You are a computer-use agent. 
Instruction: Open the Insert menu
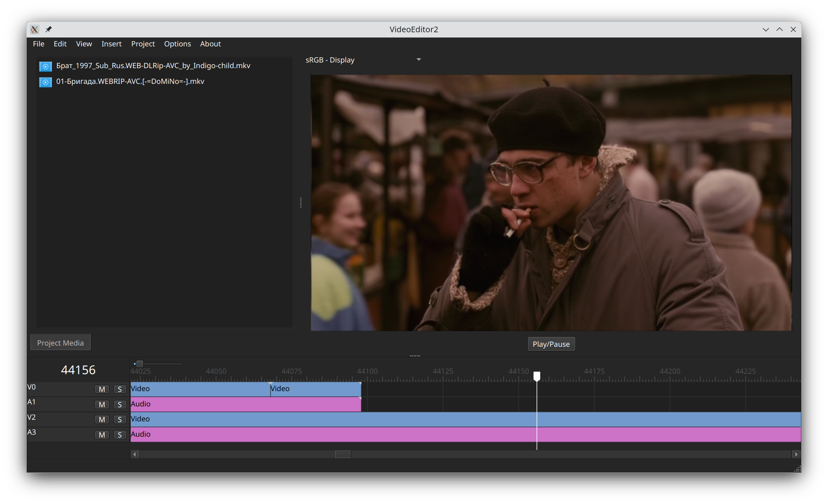coord(111,44)
